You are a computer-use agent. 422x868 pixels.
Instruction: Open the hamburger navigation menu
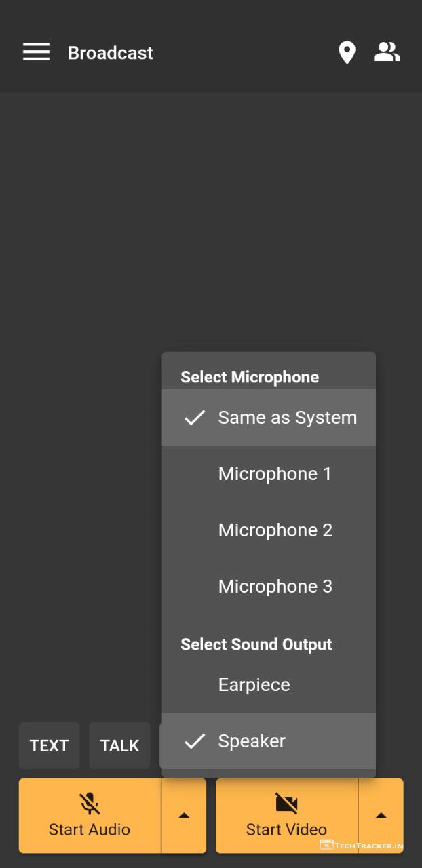coord(37,52)
